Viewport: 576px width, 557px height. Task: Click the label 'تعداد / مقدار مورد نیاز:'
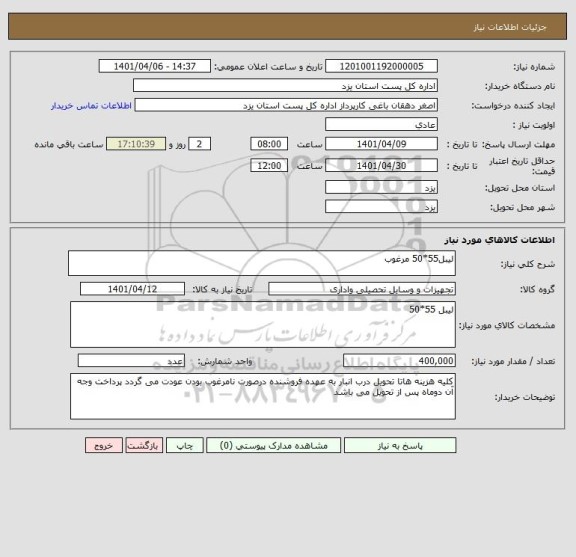[x=513, y=362]
